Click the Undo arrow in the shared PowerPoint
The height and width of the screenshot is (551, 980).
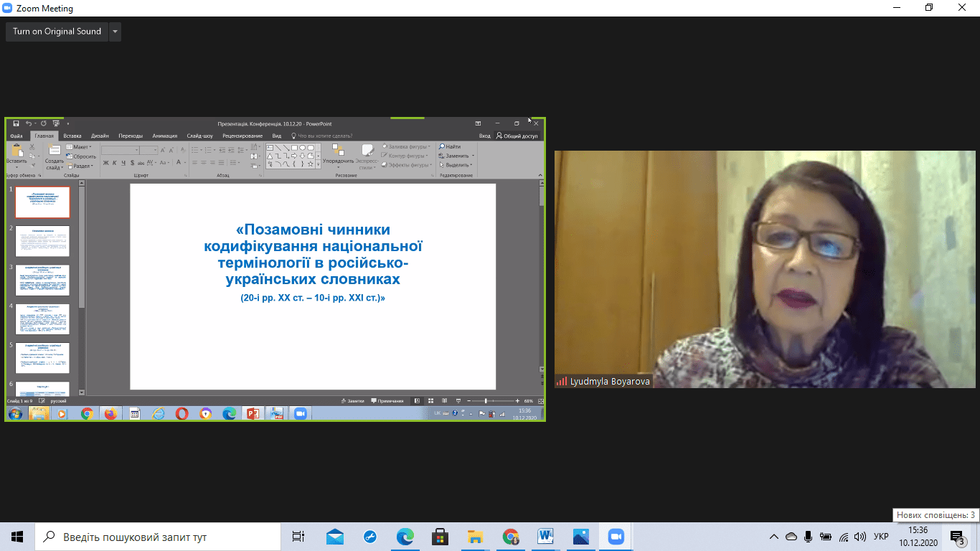click(29, 124)
